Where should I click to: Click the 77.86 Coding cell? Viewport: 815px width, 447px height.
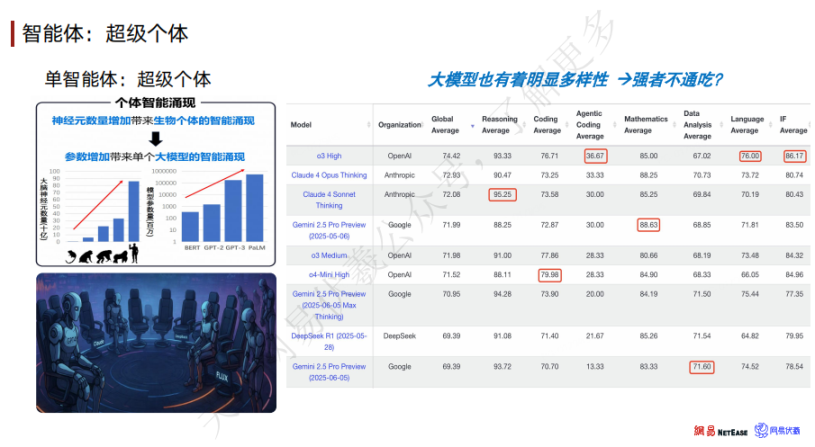coord(549,256)
